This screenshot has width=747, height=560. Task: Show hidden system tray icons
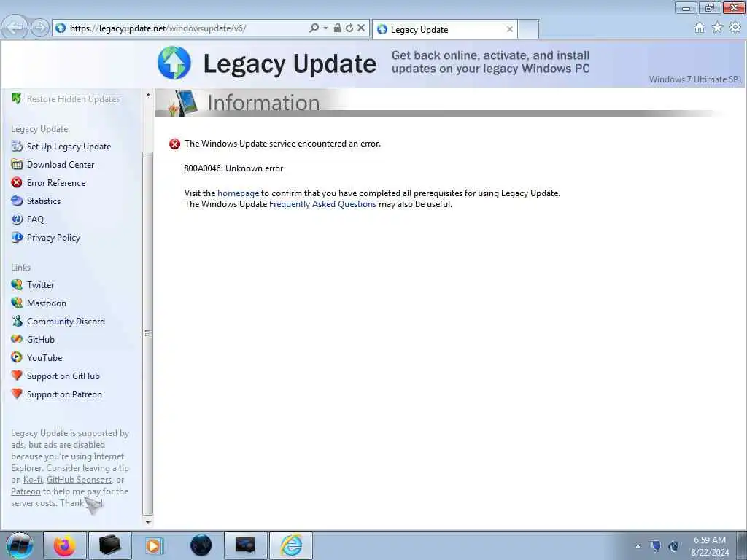click(638, 546)
